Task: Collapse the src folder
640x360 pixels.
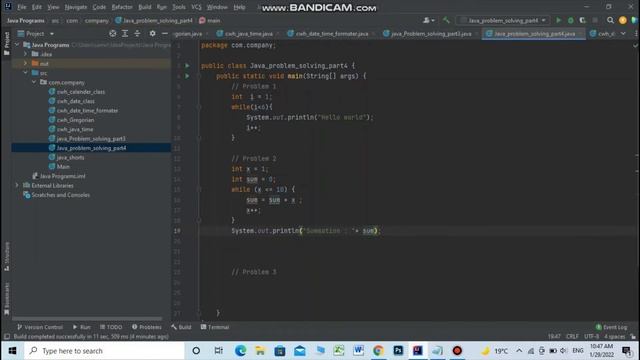Action: [x=25, y=73]
